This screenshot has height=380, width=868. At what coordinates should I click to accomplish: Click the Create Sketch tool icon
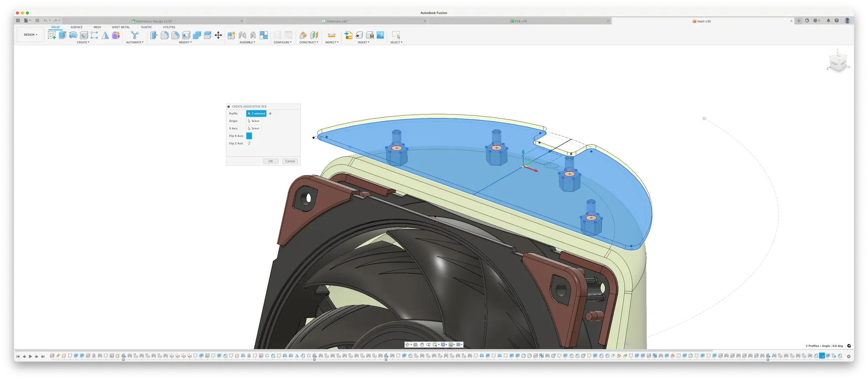52,35
